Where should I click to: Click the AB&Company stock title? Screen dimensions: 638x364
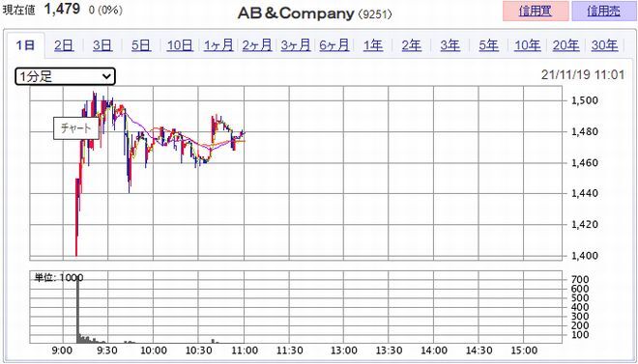296,14
